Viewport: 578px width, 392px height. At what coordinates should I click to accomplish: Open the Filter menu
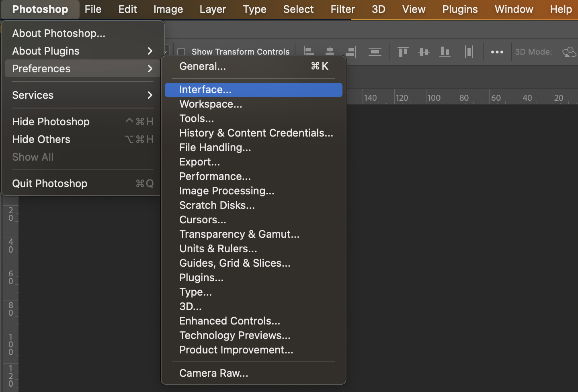click(x=342, y=9)
